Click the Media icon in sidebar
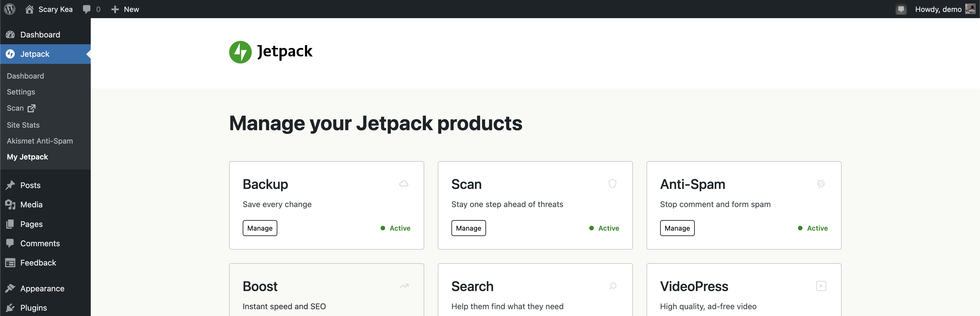The image size is (980, 316). [10, 205]
